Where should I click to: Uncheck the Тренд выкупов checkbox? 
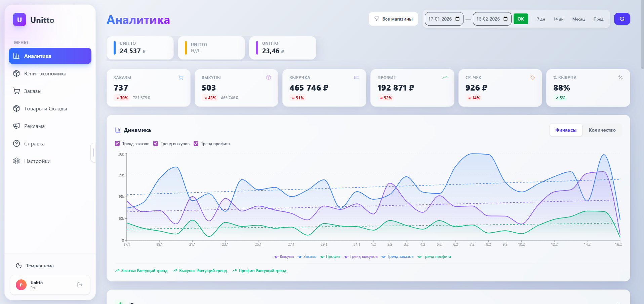[x=156, y=143]
